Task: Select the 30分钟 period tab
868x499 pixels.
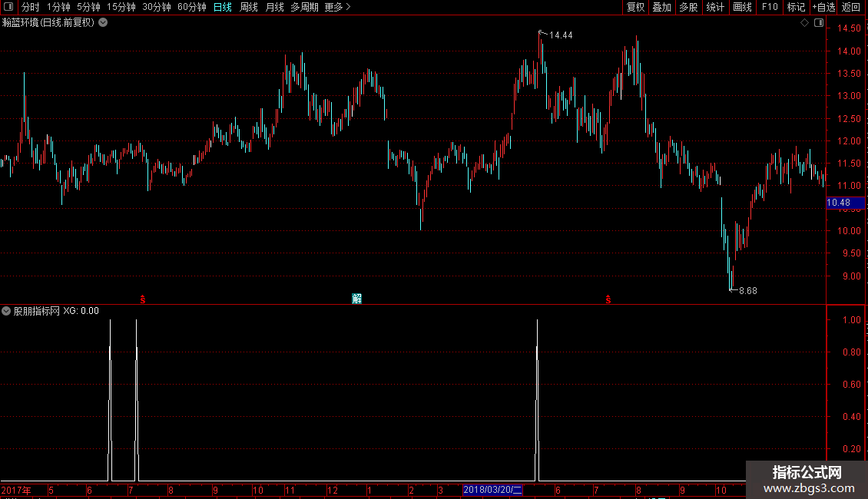Action: [x=156, y=7]
